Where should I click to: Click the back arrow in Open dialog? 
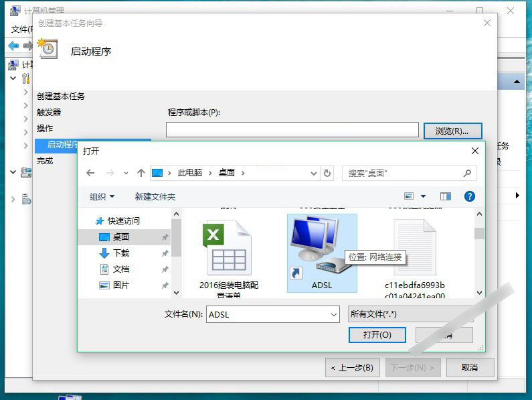pos(90,173)
